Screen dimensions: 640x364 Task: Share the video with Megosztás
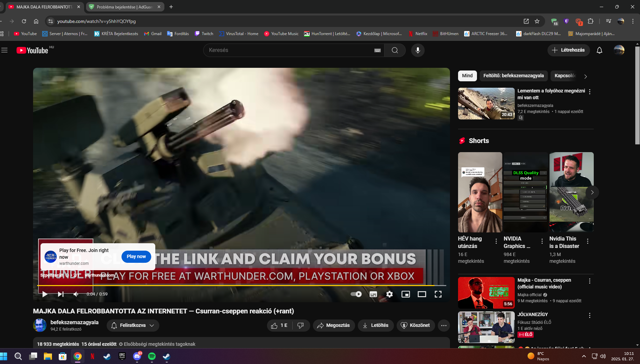(x=334, y=326)
